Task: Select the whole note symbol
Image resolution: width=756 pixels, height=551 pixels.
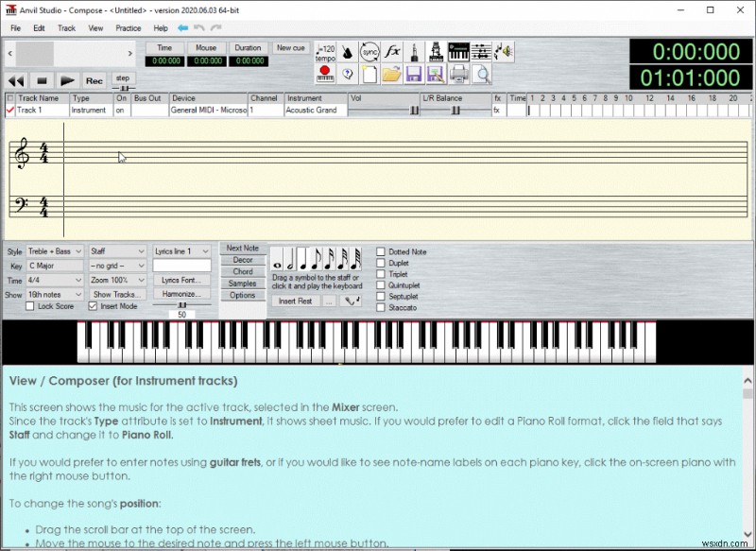Action: click(x=277, y=259)
